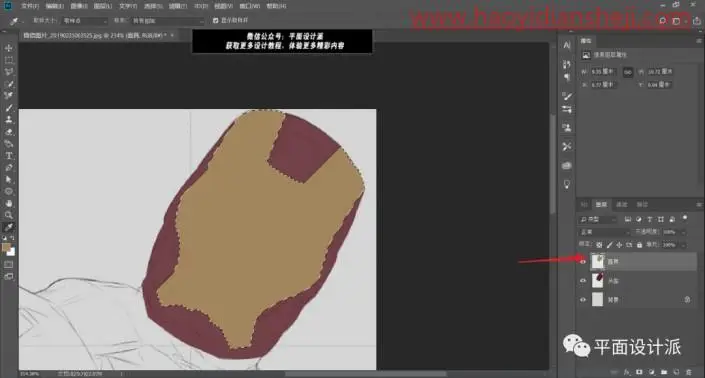Select the Move tool

pos(9,48)
